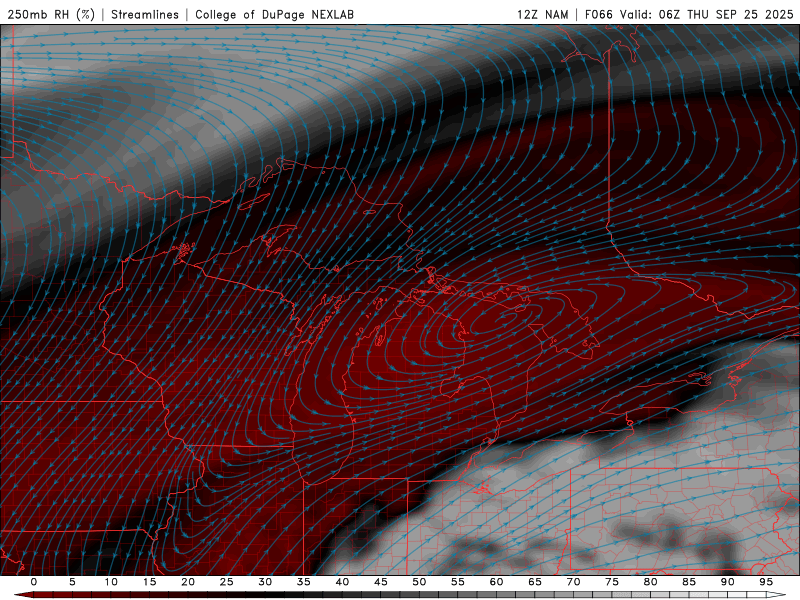Click the 'F066' forecast hour text

tap(598, 14)
